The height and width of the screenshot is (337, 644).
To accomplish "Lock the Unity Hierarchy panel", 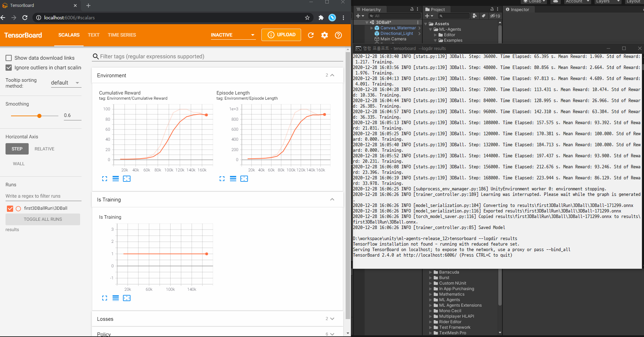I will [412, 9].
